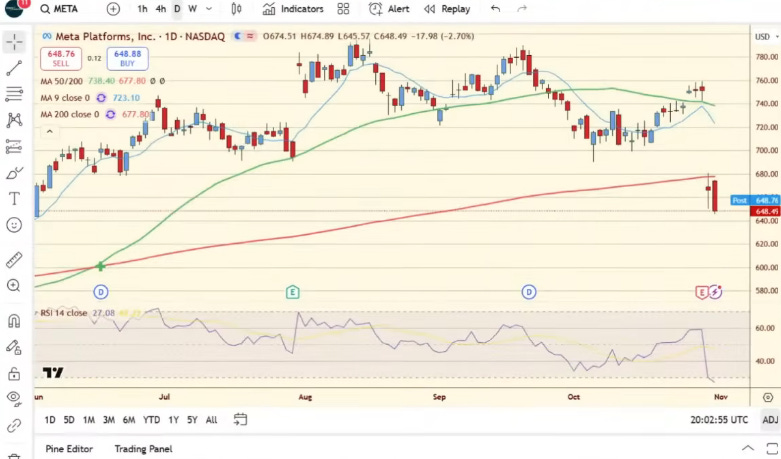Screen dimensions: 781x459
Task: Open the META symbol search
Action: [59, 9]
